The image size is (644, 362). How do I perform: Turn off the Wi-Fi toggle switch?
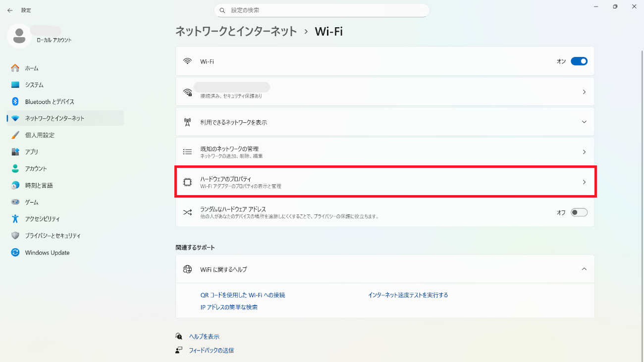tap(579, 61)
